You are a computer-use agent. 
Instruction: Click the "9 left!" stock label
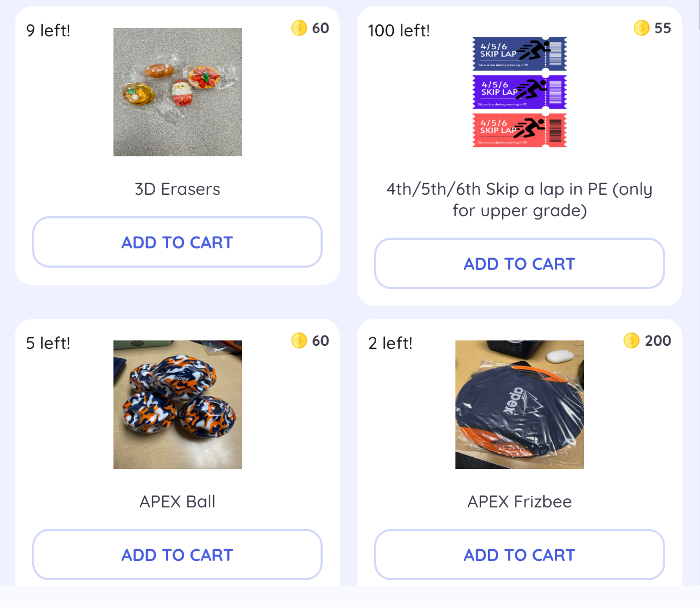coord(48,31)
